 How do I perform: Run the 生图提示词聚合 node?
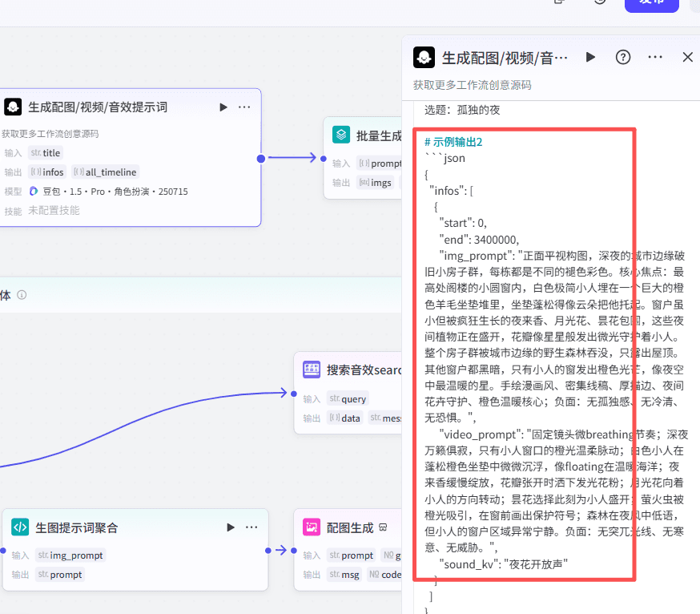point(231,527)
